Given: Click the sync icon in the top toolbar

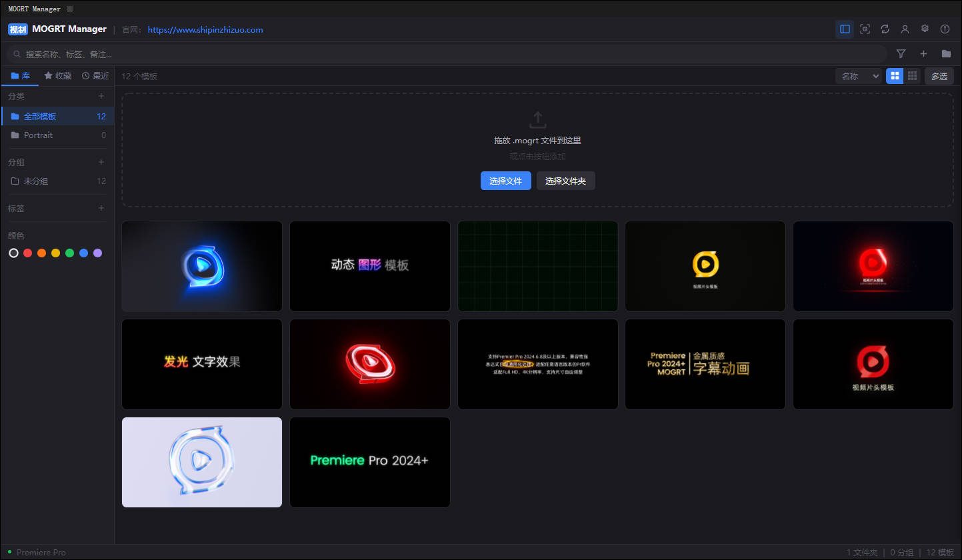Looking at the screenshot, I should [x=885, y=29].
